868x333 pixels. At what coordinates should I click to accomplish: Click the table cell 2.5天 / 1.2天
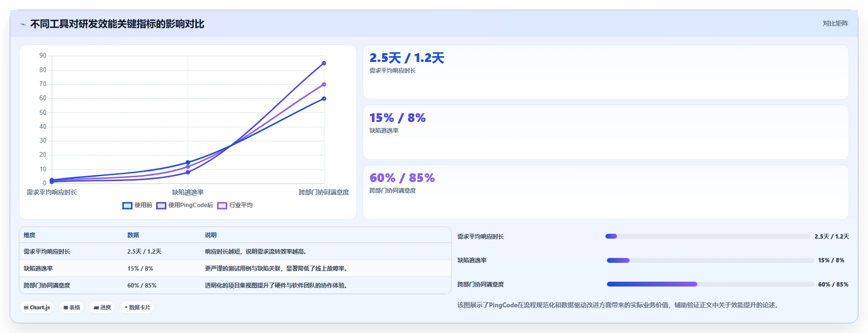[x=144, y=252]
